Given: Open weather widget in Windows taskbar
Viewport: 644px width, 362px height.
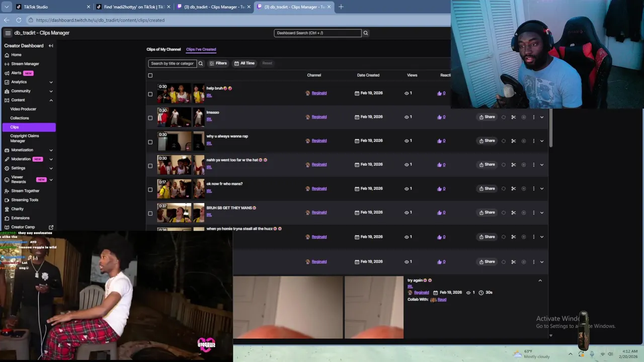Looking at the screenshot, I should point(531,354).
